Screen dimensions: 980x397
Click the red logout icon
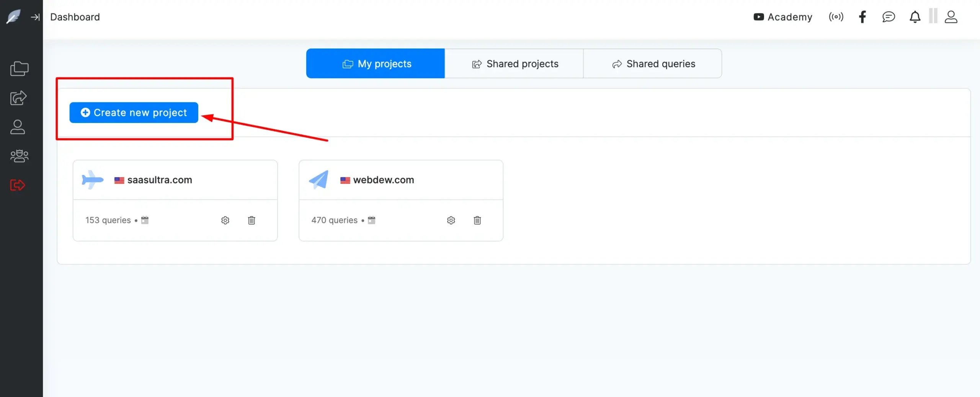click(18, 185)
